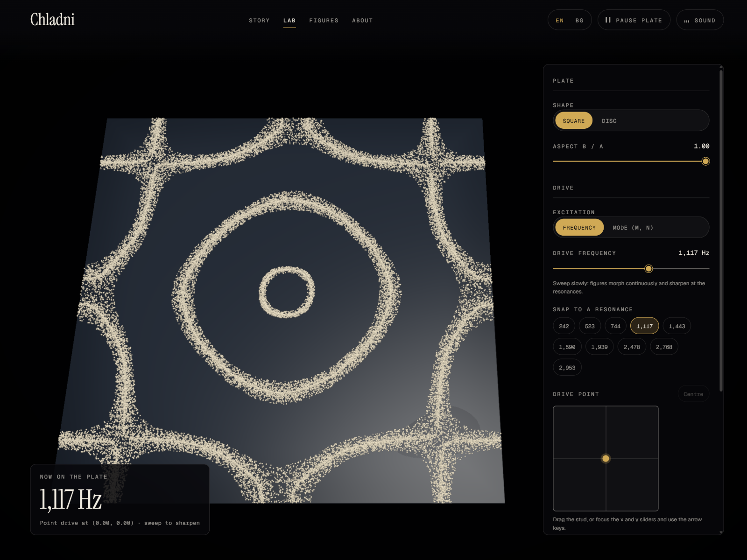Click the Aspect B / A slider handle
This screenshot has height=560, width=747.
[705, 161]
